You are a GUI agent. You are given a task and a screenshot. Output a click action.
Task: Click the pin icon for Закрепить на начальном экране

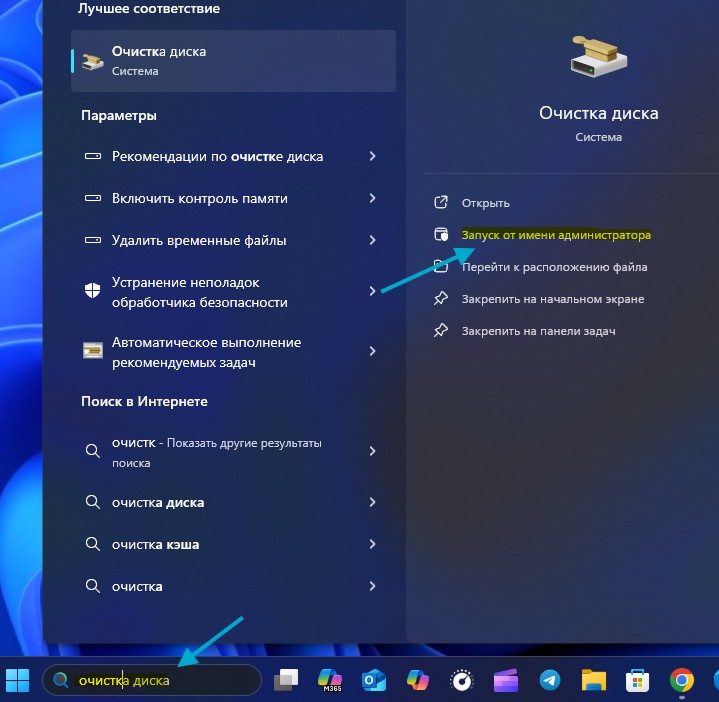(x=441, y=298)
